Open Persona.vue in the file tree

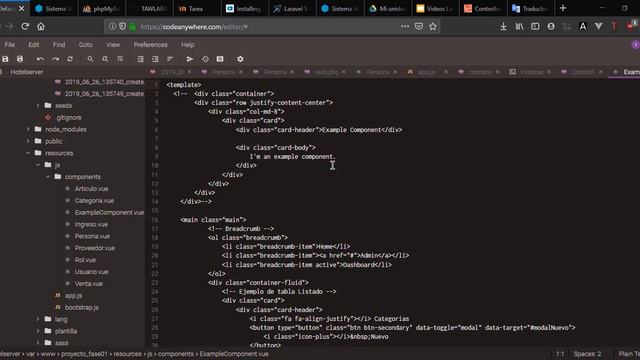(92, 236)
